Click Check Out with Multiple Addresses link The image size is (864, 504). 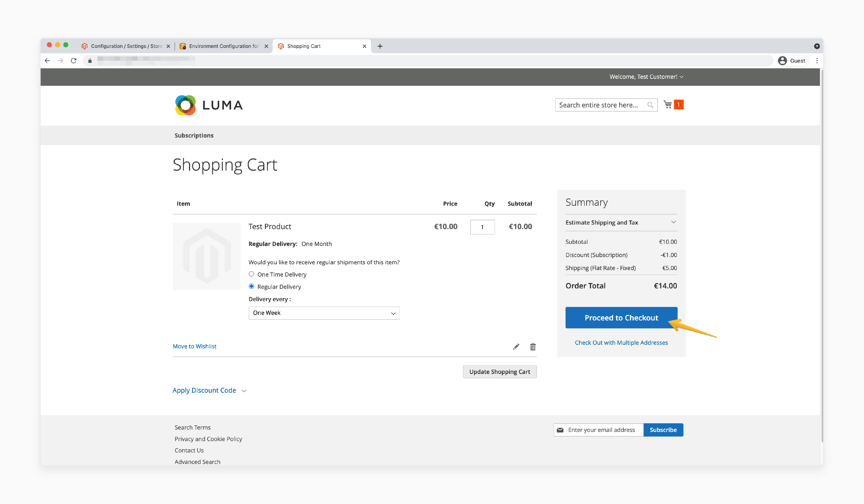(x=621, y=342)
